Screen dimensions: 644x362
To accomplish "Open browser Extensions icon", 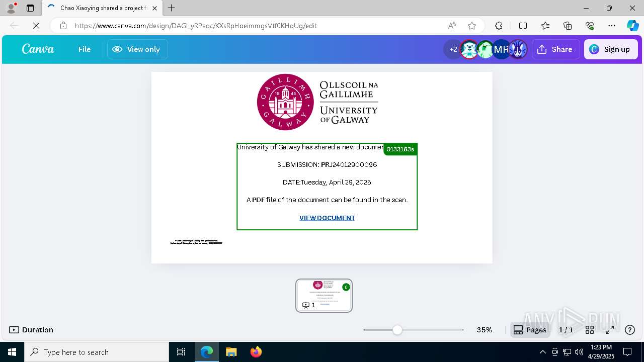I will (x=499, y=26).
